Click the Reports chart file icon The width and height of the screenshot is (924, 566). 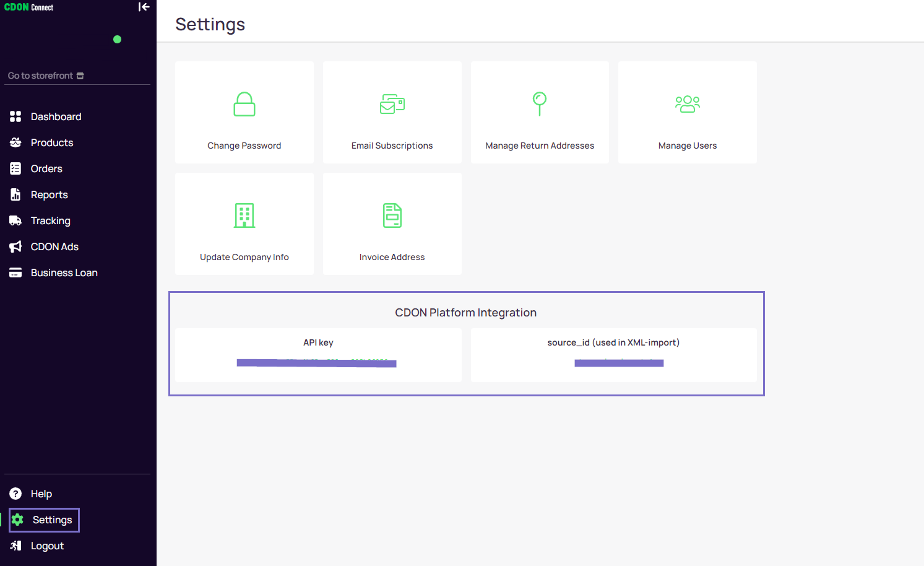tap(15, 194)
